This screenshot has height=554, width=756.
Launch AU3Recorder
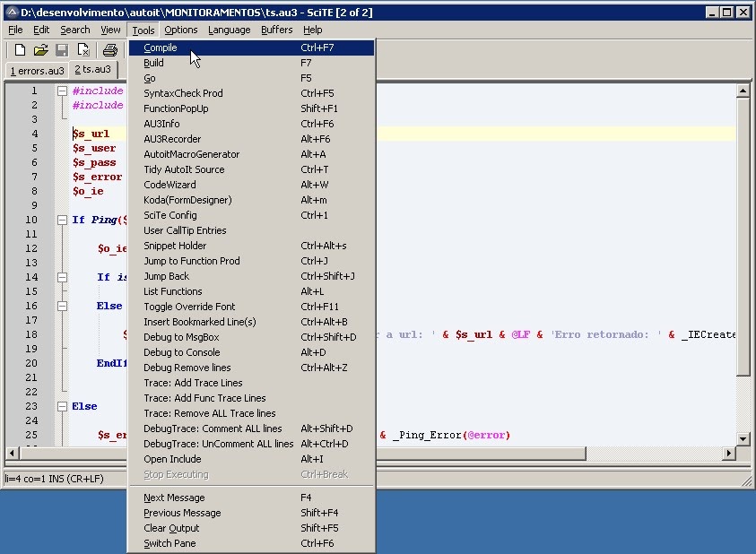(251, 139)
